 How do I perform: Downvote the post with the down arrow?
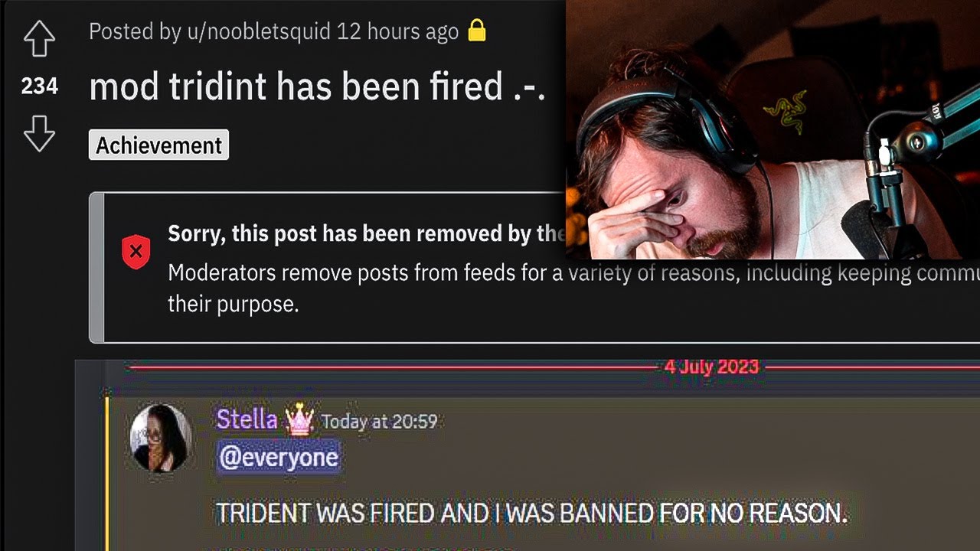pyautogui.click(x=39, y=134)
